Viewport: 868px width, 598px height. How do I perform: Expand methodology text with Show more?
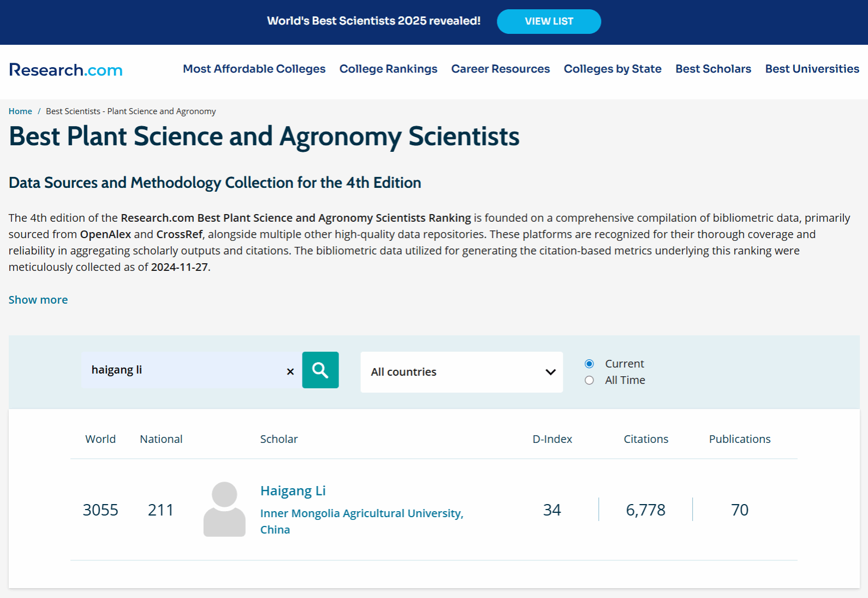pos(38,300)
